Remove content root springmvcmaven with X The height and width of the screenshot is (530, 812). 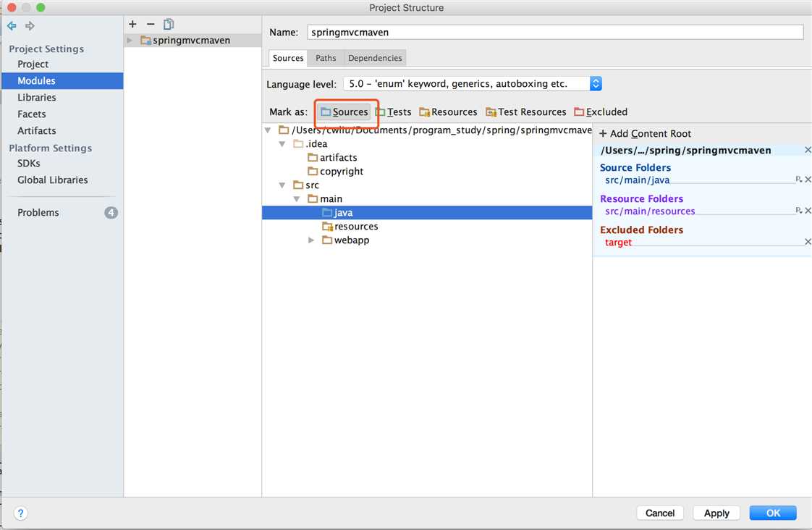tap(808, 151)
